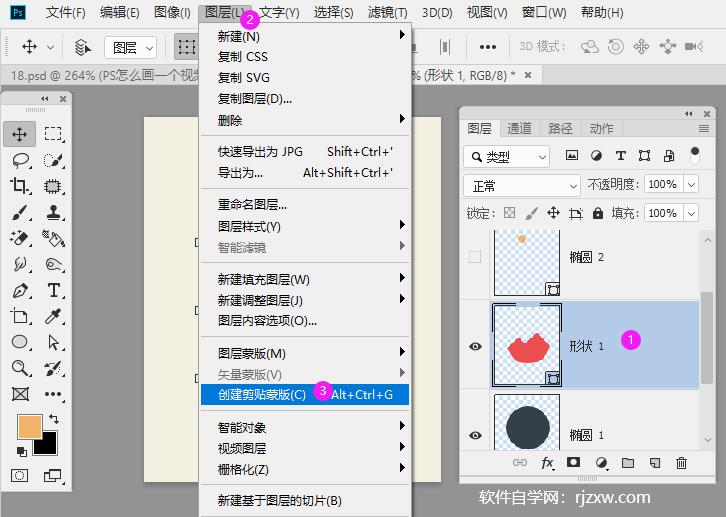Screen dimensions: 726x517
Task: Create new fill or adjustment layer
Action: pos(601,462)
